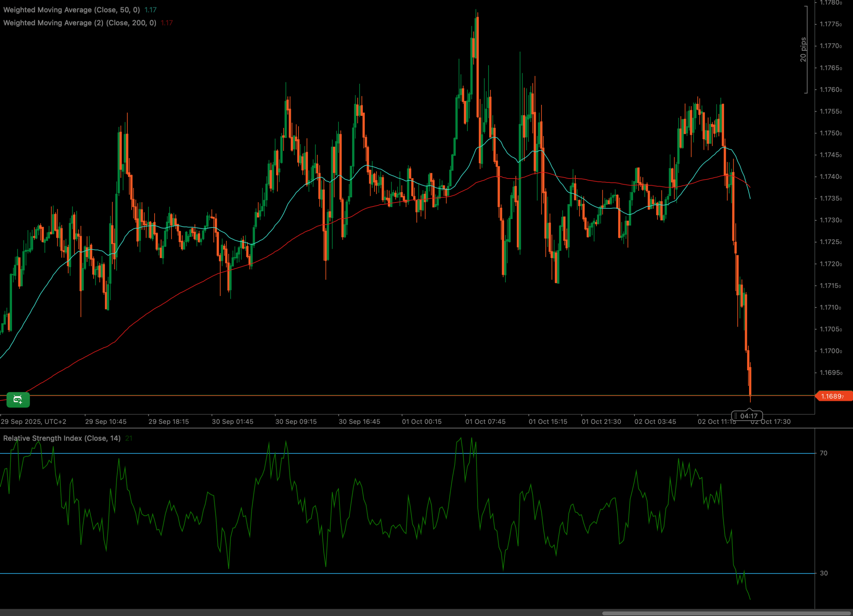This screenshot has height=616, width=853.
Task: Click the 1.1750 price axis label
Action: (830, 134)
